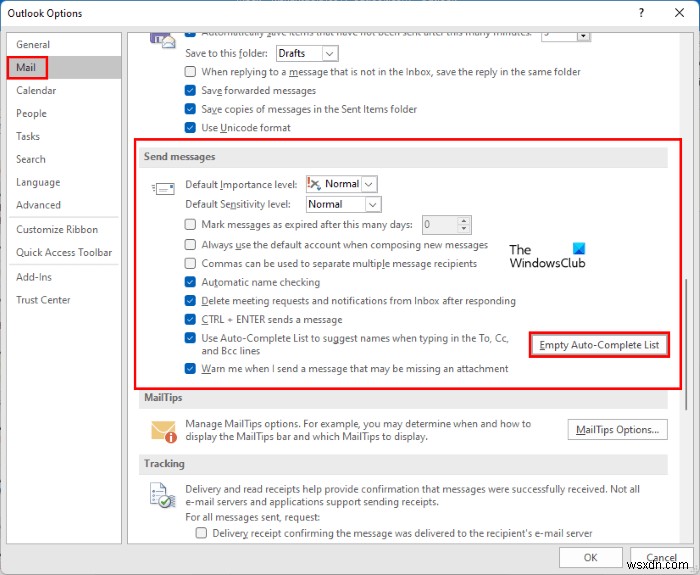Open Trust Center settings
Viewport: 700px width, 575px height.
(64, 300)
